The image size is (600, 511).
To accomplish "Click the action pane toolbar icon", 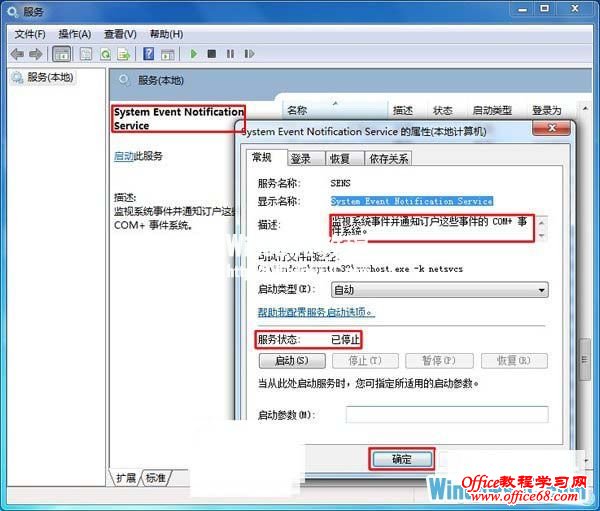I will click(168, 54).
